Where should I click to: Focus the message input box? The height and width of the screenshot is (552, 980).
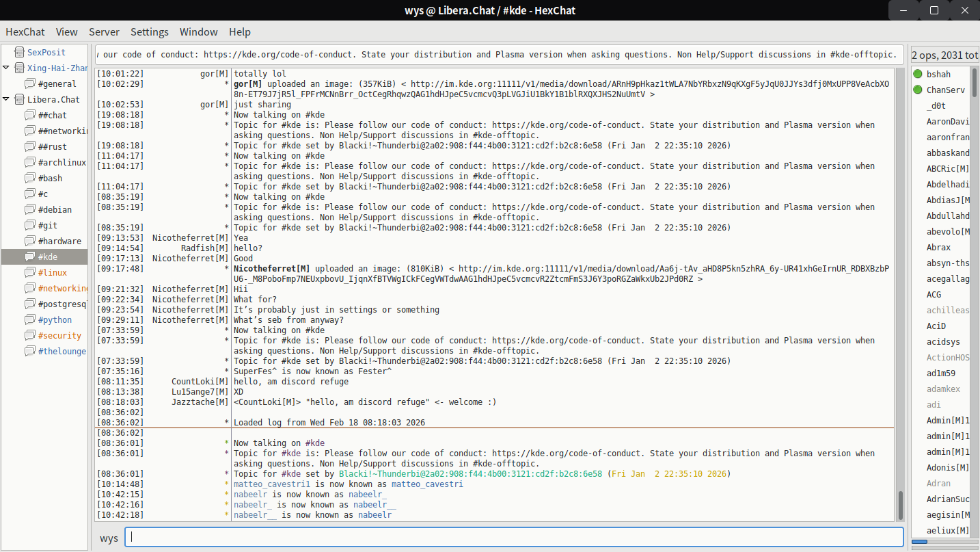click(x=513, y=538)
